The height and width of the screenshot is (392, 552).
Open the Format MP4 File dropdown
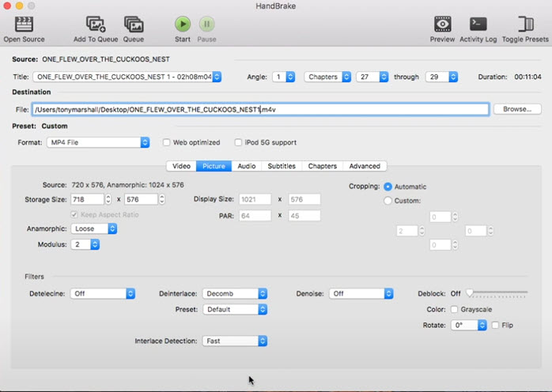99,142
